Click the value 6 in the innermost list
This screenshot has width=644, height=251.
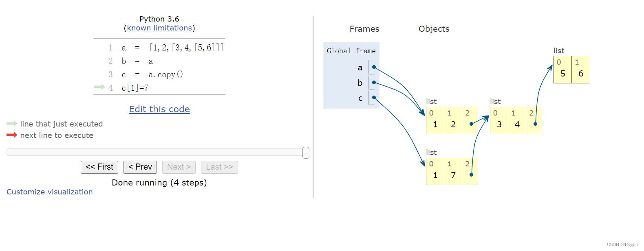581,74
